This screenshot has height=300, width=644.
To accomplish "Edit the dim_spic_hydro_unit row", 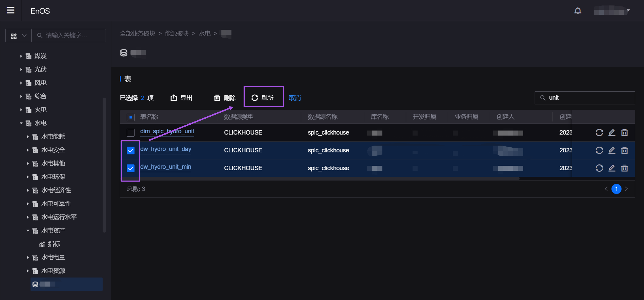I will tap(612, 133).
